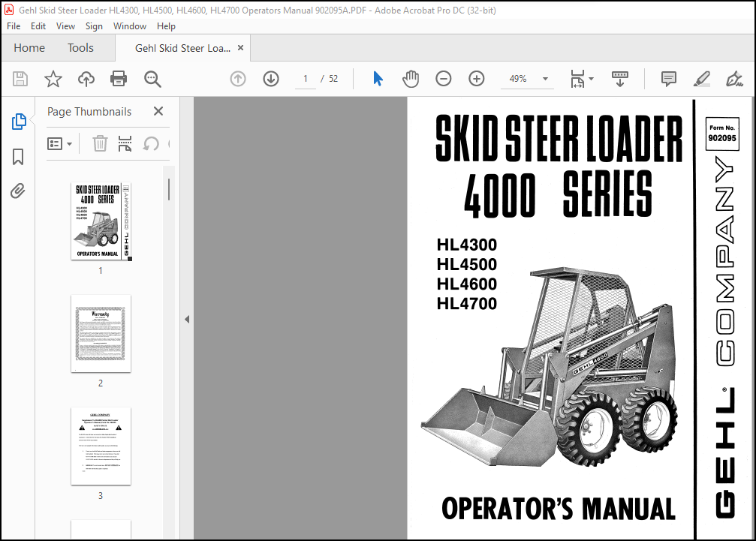This screenshot has width=756, height=541.
Task: Click 'HL4700' text on the cover
Action: point(467,303)
